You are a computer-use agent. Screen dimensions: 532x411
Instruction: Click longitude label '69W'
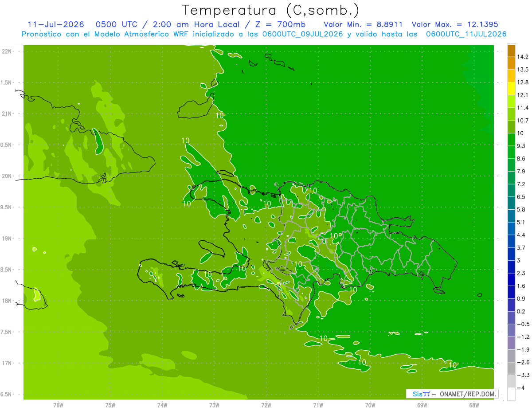(x=422, y=405)
